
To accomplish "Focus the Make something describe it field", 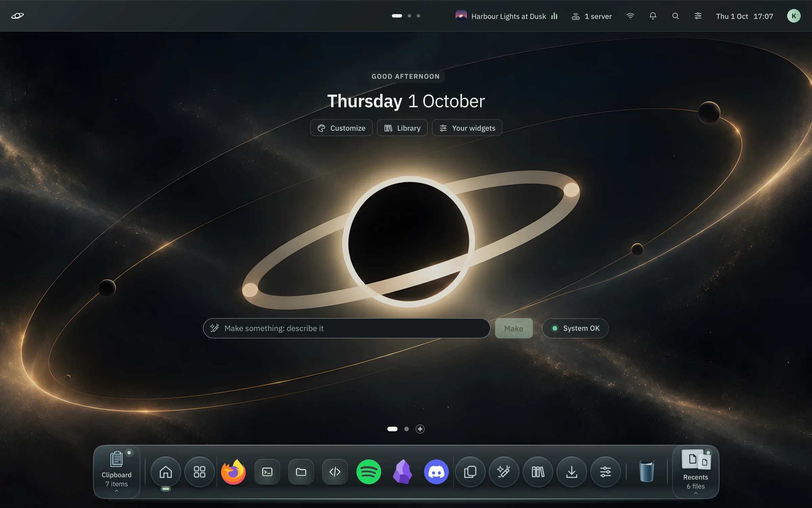I will tap(346, 328).
